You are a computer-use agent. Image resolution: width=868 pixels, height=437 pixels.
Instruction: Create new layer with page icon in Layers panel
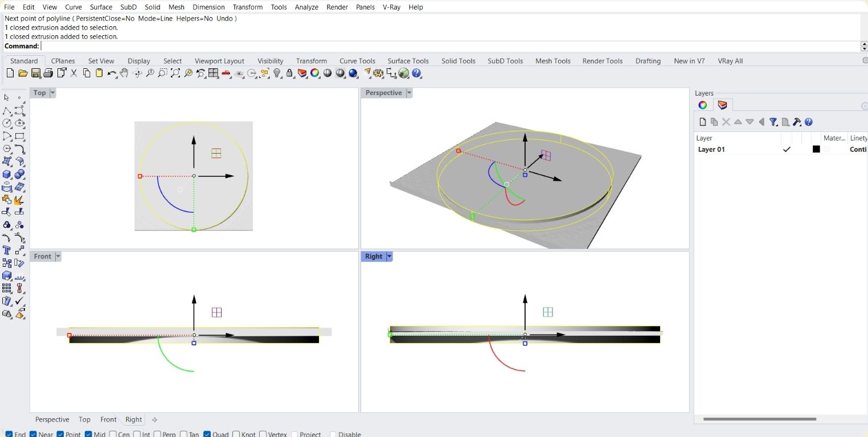[703, 122]
